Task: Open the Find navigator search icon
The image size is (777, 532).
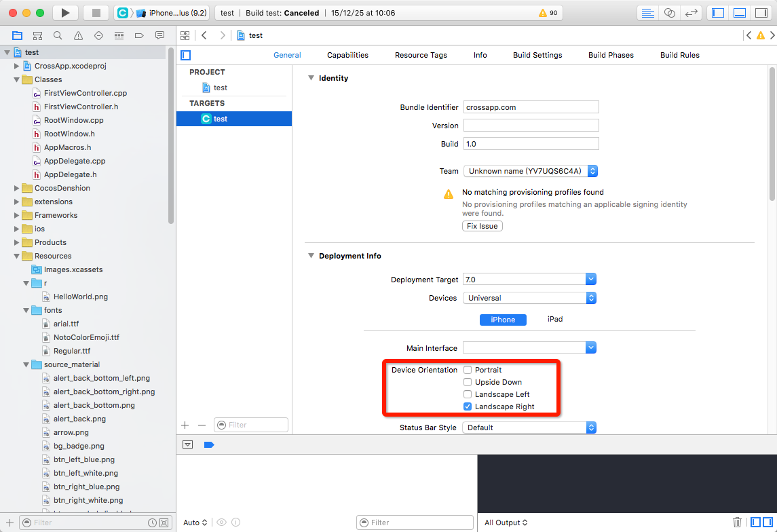Action: point(58,35)
